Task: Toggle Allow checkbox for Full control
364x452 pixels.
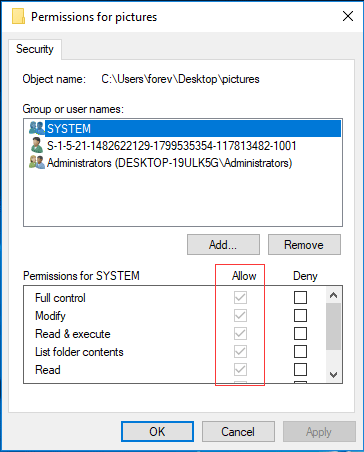Action: 240,297
